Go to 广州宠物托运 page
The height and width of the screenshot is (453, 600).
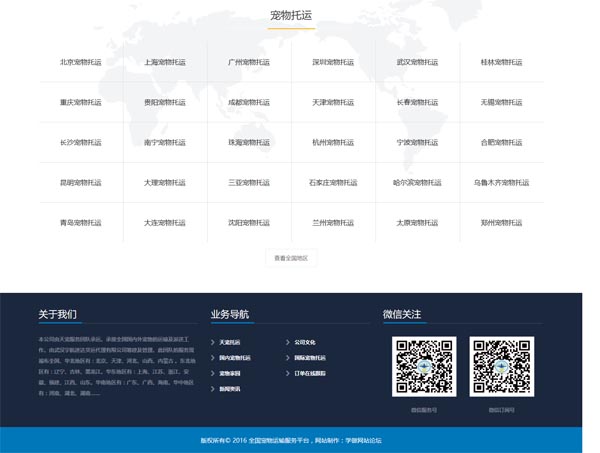click(x=249, y=62)
